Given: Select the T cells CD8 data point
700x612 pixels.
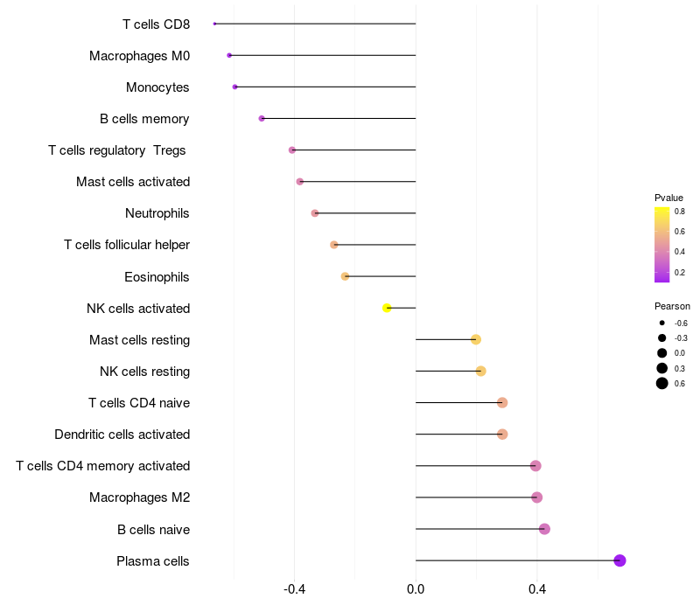Looking at the screenshot, I should pos(214,24).
